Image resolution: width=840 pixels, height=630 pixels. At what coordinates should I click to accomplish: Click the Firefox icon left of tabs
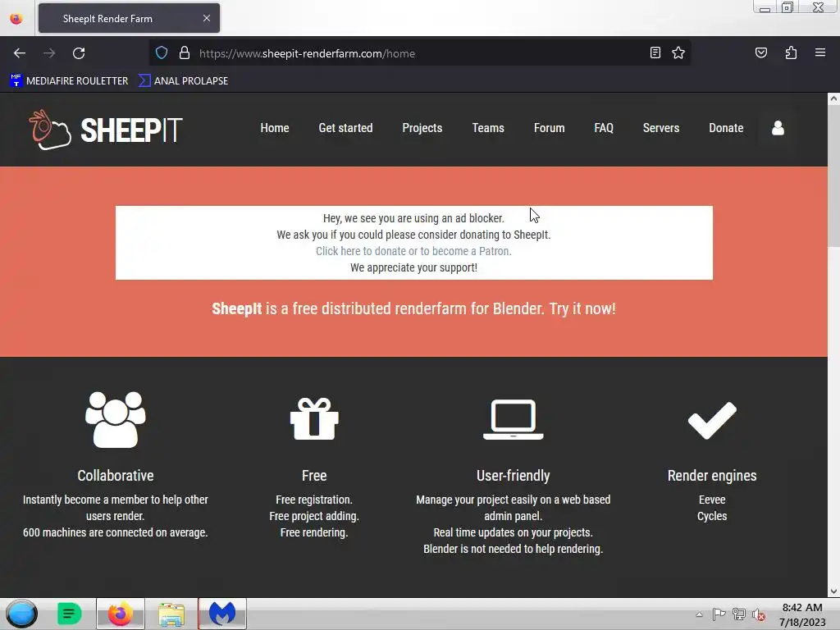coord(16,19)
